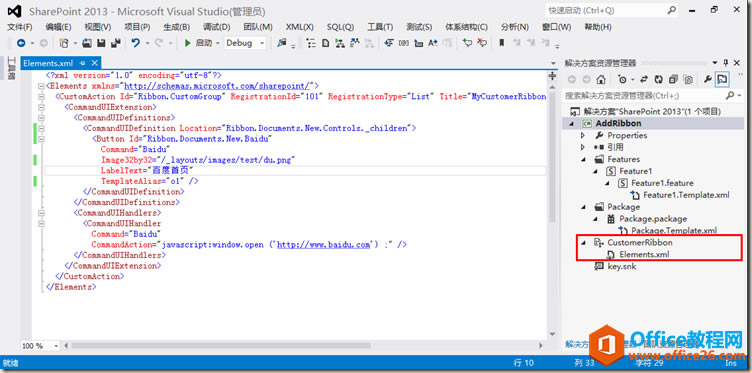The height and width of the screenshot is (373, 752).
Task: Open the 100 % zoom level combo
Action: tap(40, 346)
